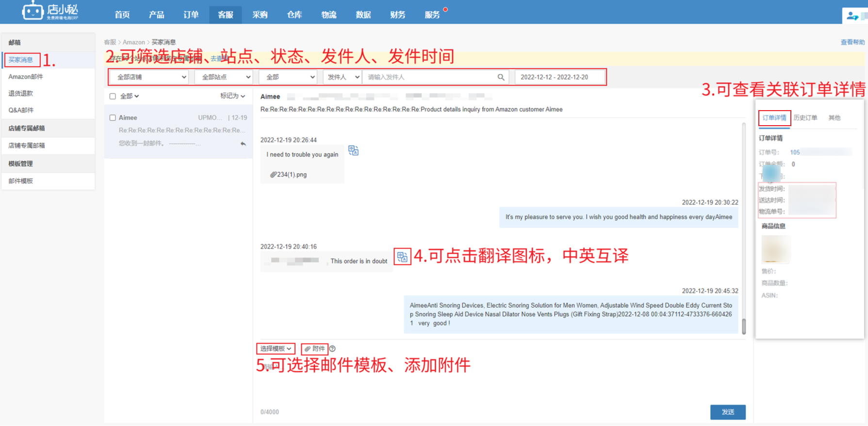Viewport: 868px width, 426px height.
Task: Open the 订单 nav menu
Action: (191, 15)
